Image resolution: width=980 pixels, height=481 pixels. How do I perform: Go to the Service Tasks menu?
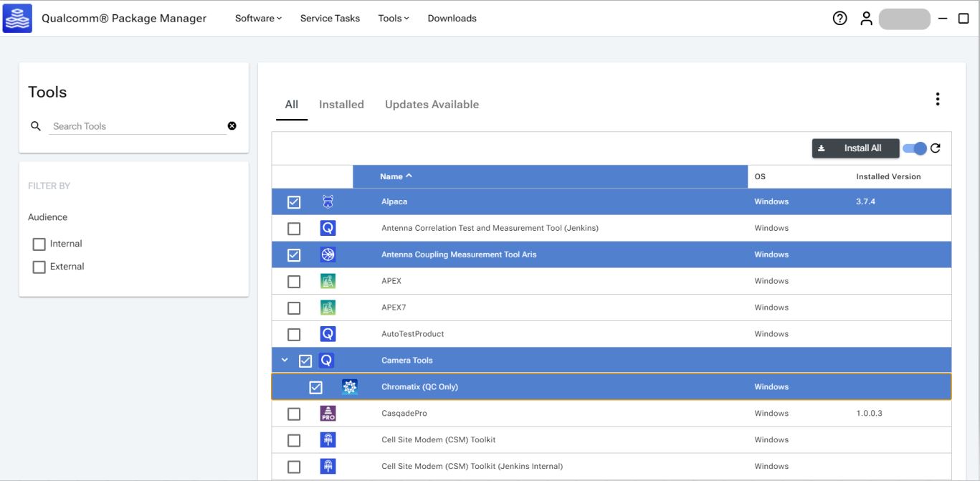point(330,19)
